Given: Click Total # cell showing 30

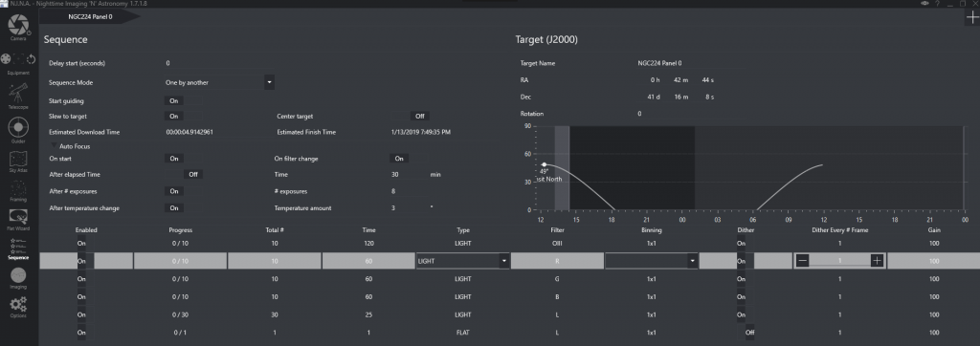Looking at the screenshot, I should [x=275, y=314].
